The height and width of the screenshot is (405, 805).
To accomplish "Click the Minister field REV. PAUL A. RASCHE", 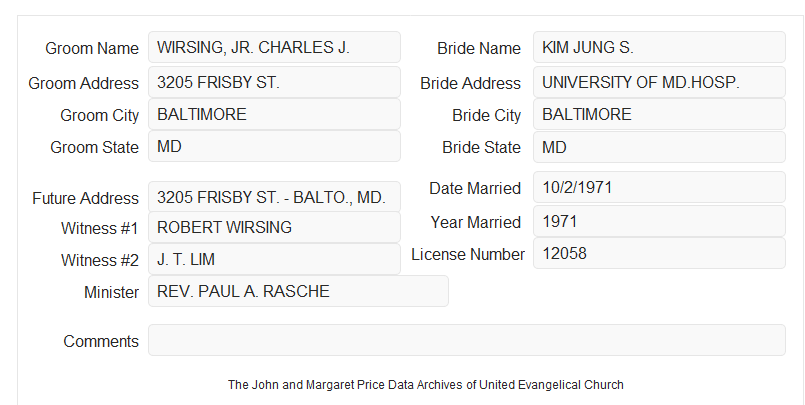I will 298,291.
